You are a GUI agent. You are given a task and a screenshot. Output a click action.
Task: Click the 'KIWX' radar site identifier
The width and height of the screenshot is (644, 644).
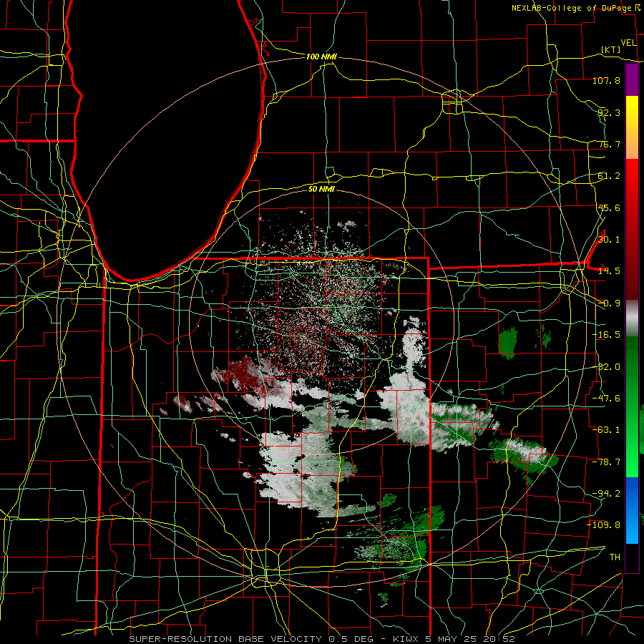[x=406, y=639]
